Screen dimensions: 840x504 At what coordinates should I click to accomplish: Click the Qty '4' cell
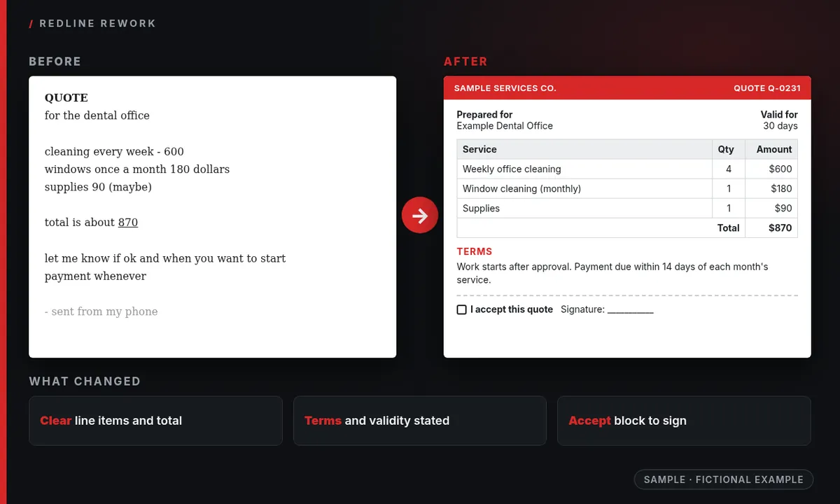729,169
